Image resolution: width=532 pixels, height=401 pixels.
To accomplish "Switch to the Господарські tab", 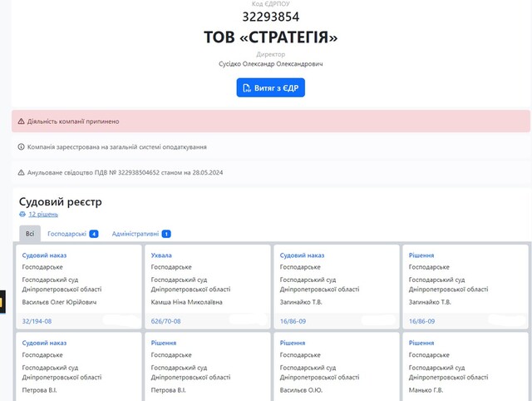I will 66,235.
